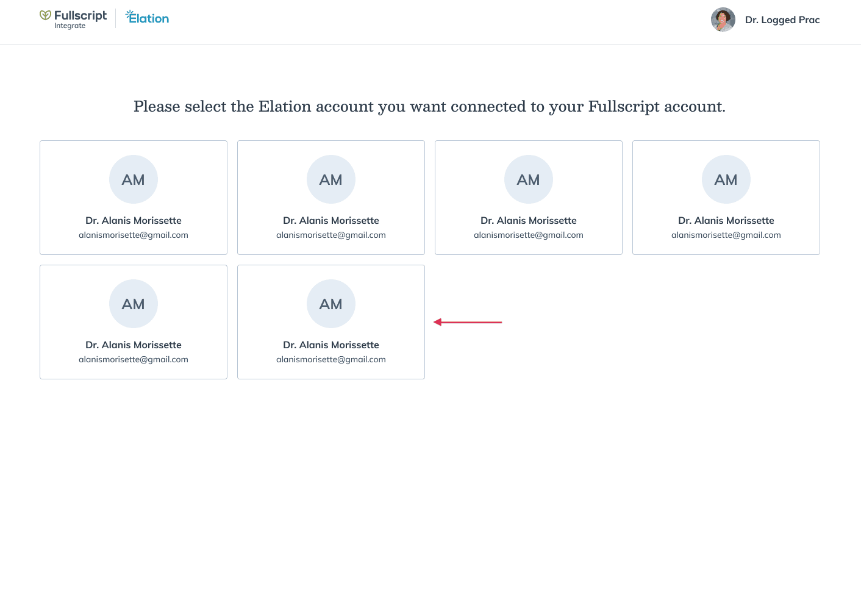Viewport: 861px width, 616px height.
Task: Choose Dr. Alanis Morissette name in third top-row card
Action: point(529,220)
